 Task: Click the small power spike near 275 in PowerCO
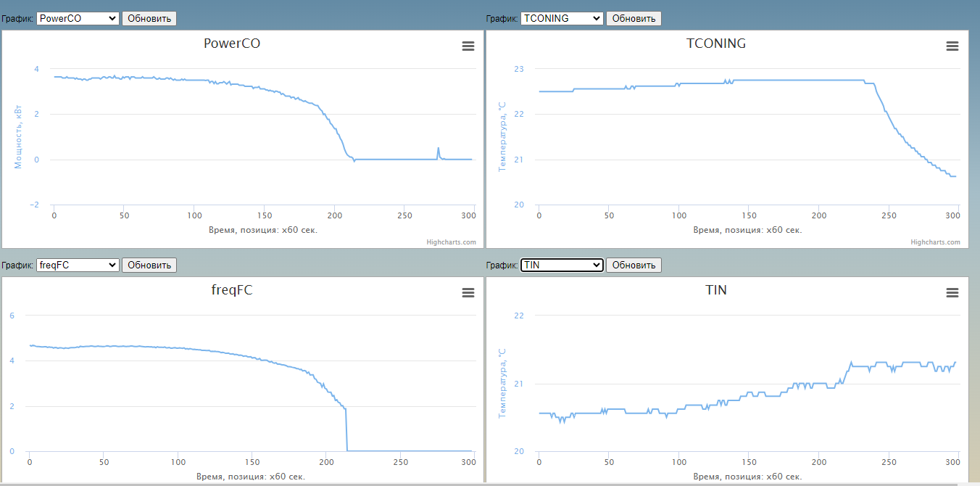coord(439,152)
